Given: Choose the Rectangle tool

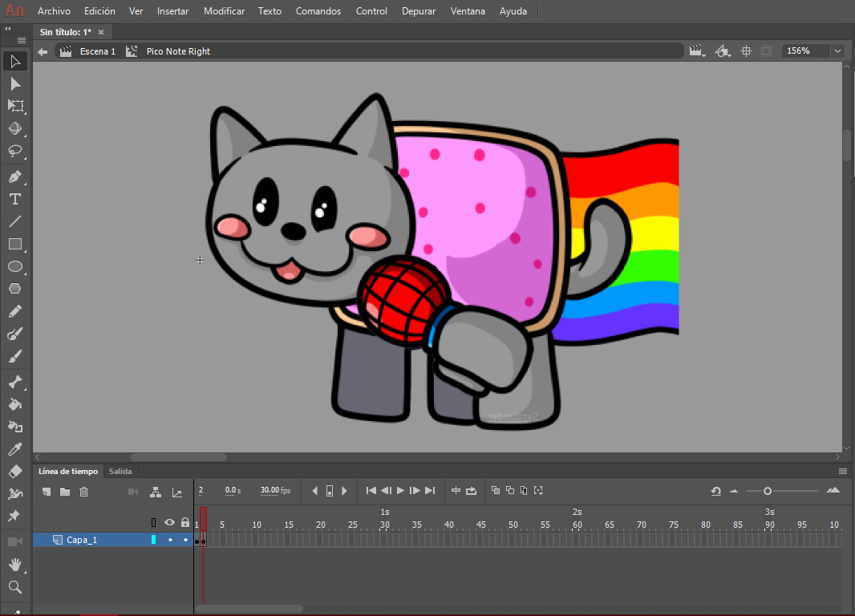Looking at the screenshot, I should (x=14, y=244).
